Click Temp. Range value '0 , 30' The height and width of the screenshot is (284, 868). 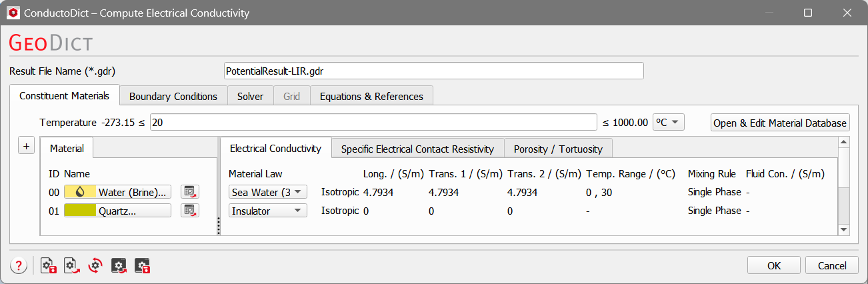click(x=599, y=192)
